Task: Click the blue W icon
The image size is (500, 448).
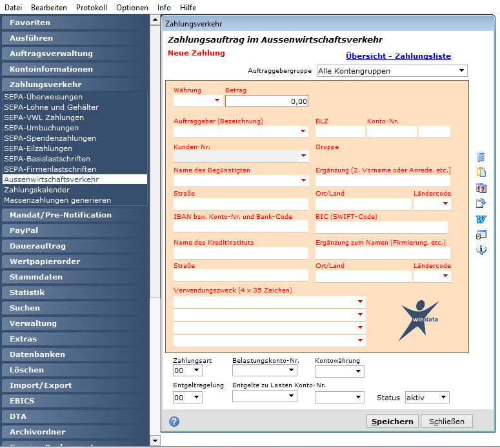Action: click(481, 219)
